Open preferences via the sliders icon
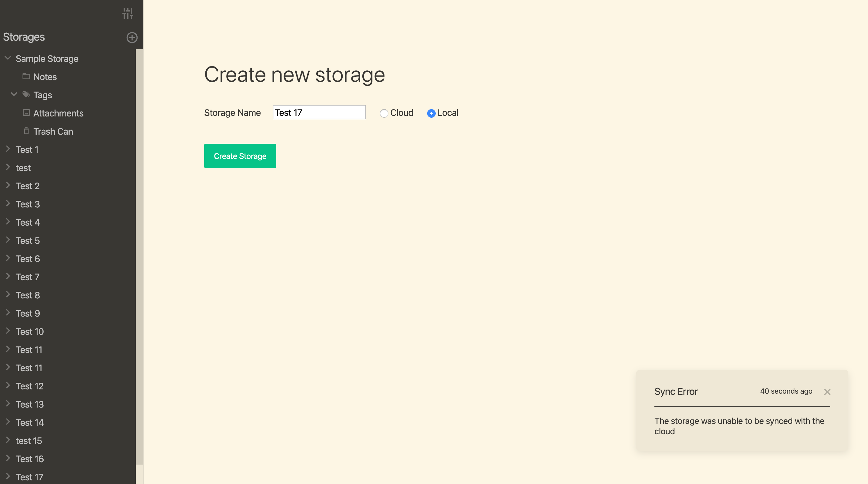The image size is (868, 484). pyautogui.click(x=128, y=13)
